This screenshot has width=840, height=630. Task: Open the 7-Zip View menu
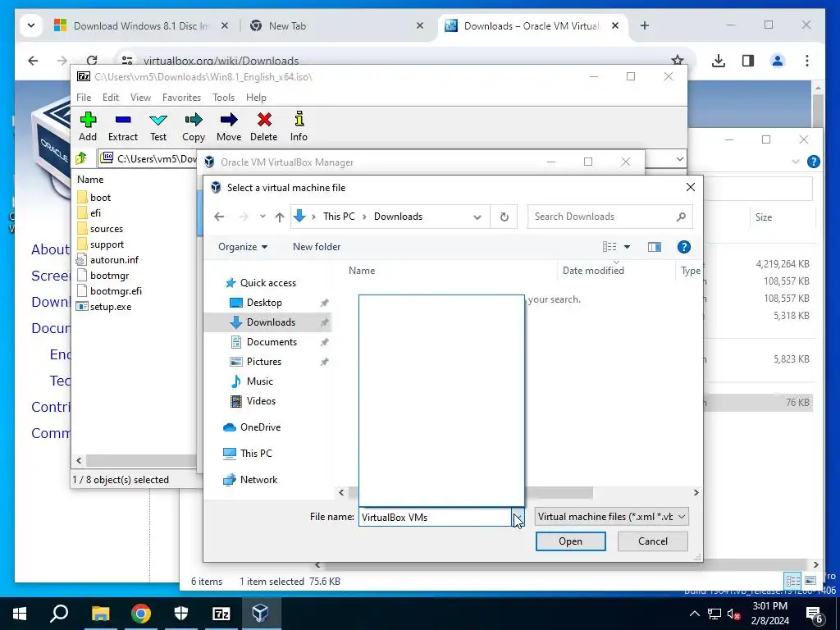(x=140, y=98)
